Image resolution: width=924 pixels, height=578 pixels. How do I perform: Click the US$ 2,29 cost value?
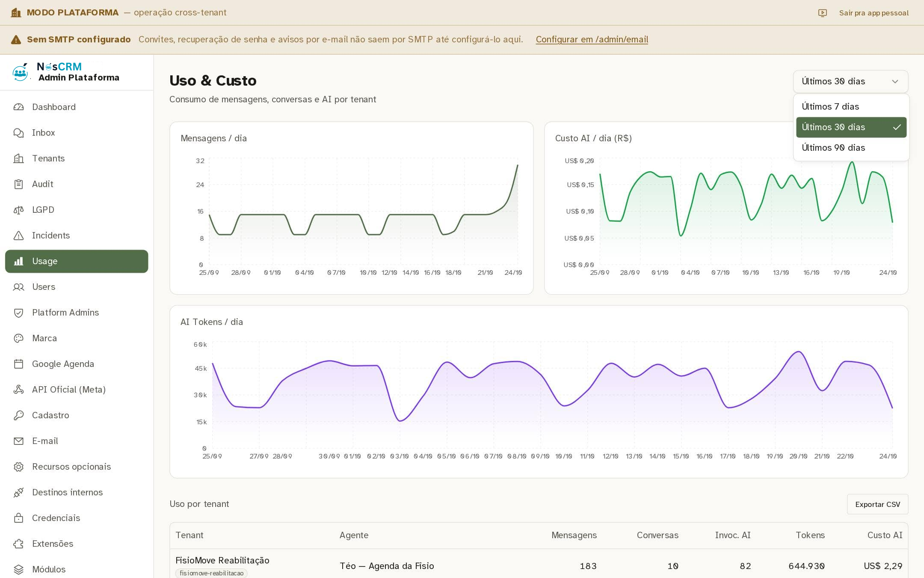[883, 566]
